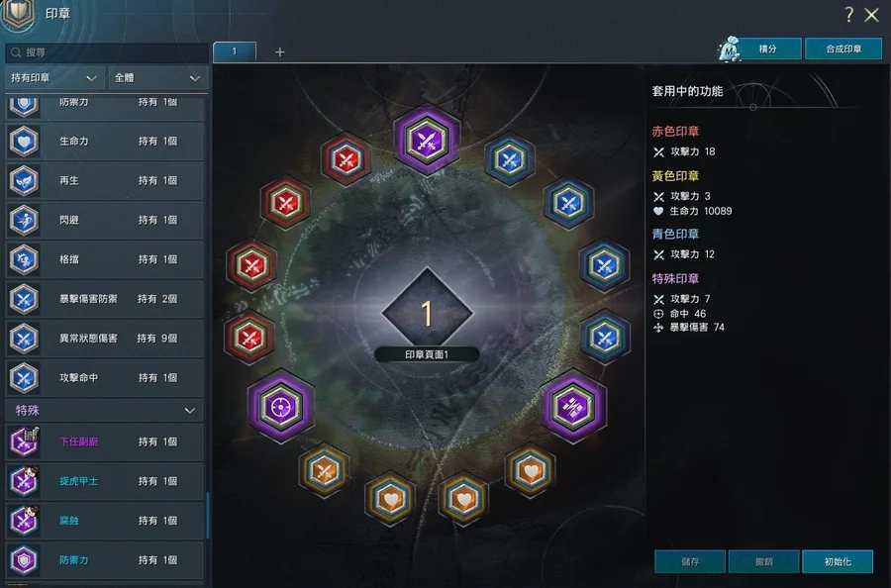Click the central diamond for seal page 1
891x588 pixels.
pos(427,313)
